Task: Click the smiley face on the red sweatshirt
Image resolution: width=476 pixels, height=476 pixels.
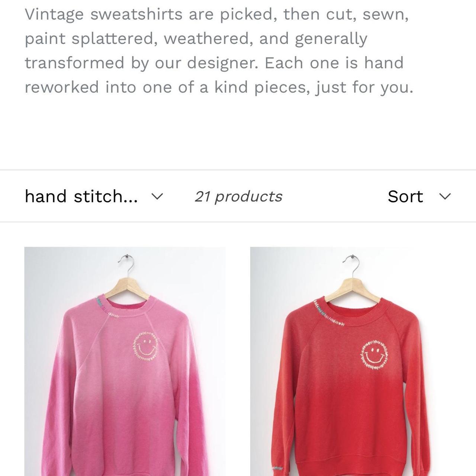Action: pos(374,355)
